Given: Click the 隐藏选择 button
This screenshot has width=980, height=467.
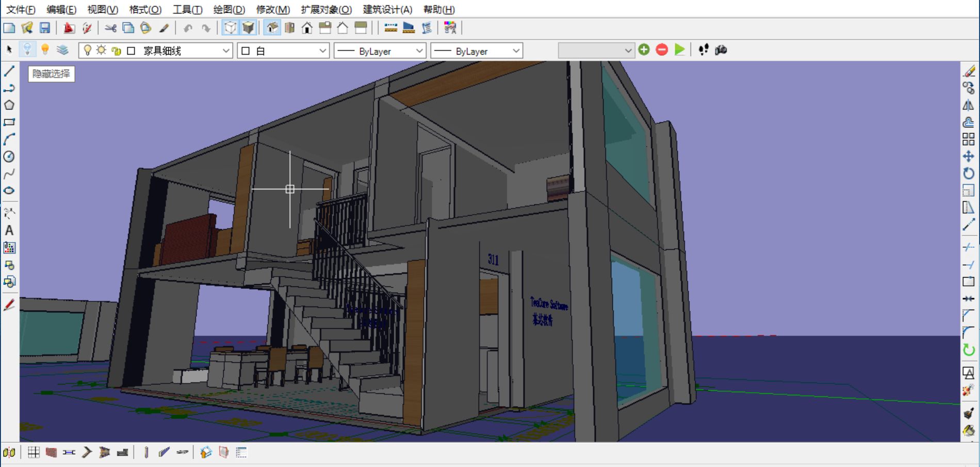Looking at the screenshot, I should (x=51, y=74).
